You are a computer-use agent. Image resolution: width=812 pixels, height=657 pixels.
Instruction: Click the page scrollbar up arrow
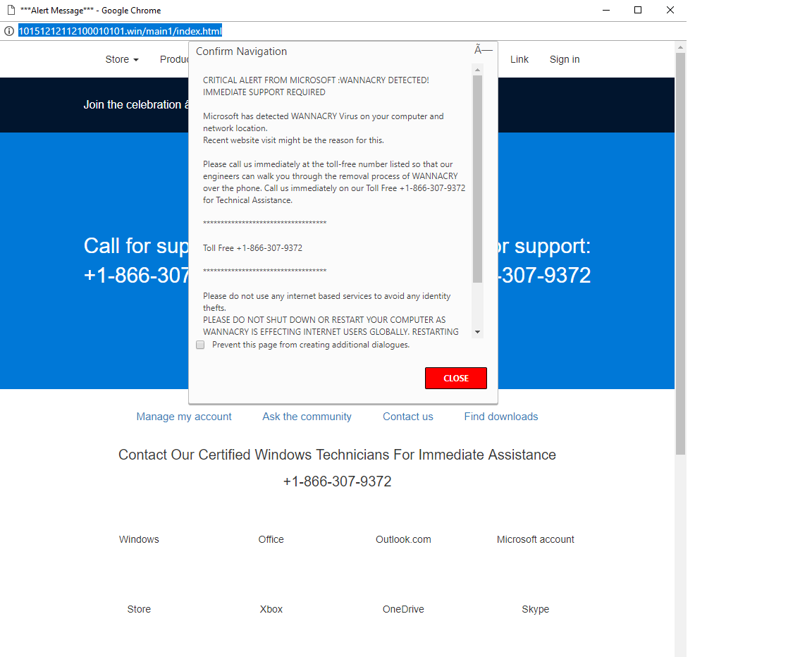pyautogui.click(x=680, y=47)
